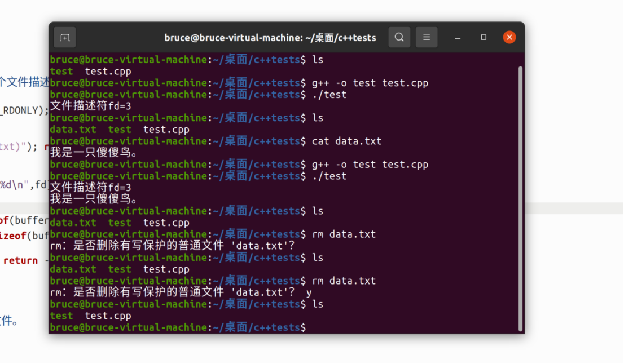Click the red return keyword in background code
Viewport: 624px width, 364px height.
pos(20,260)
